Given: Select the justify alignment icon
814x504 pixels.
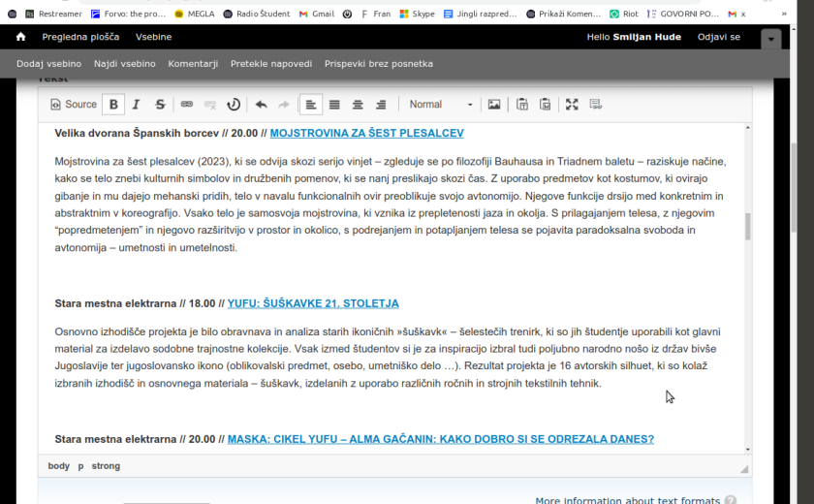Looking at the screenshot, I should coord(334,105).
